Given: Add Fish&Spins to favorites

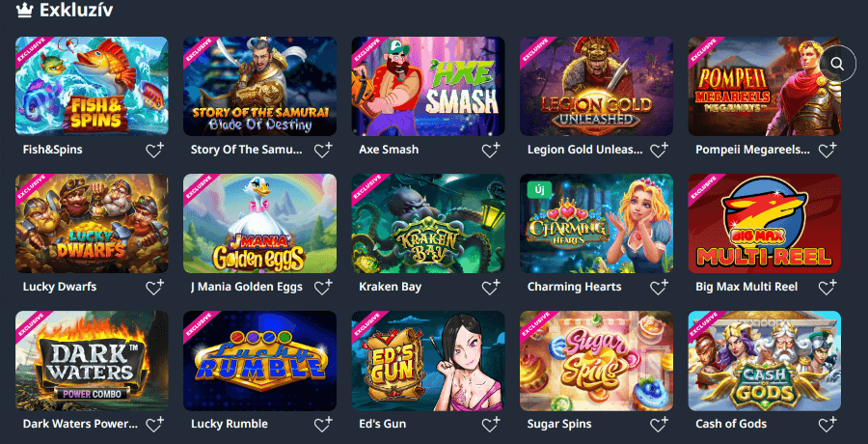Looking at the screenshot, I should coord(154,150).
